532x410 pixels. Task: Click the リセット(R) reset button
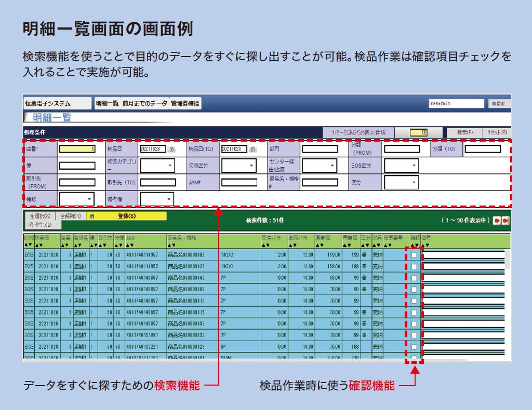coord(497,132)
